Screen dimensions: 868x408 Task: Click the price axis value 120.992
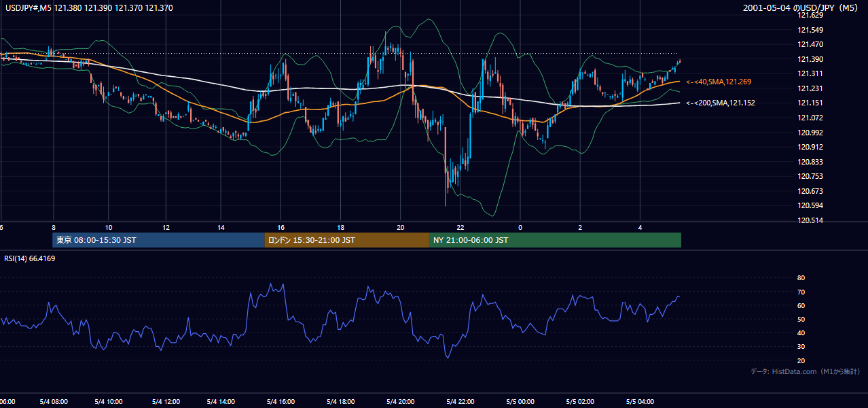coord(810,133)
